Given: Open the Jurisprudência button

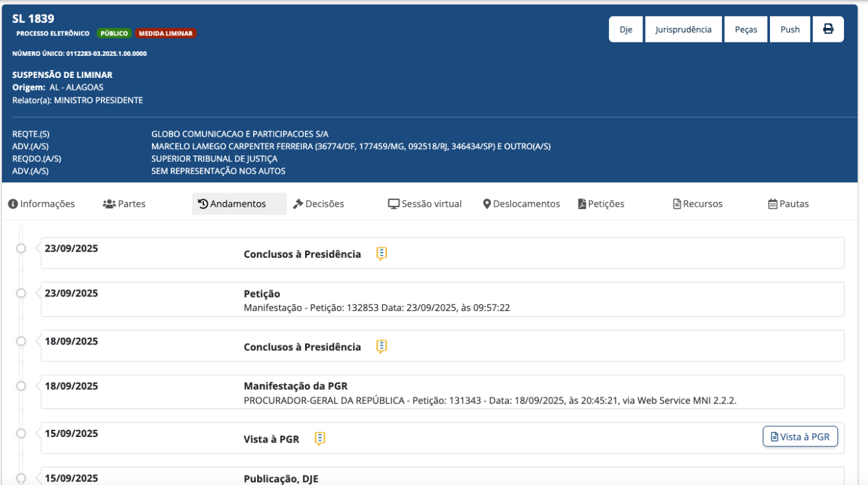Looking at the screenshot, I should point(683,29).
